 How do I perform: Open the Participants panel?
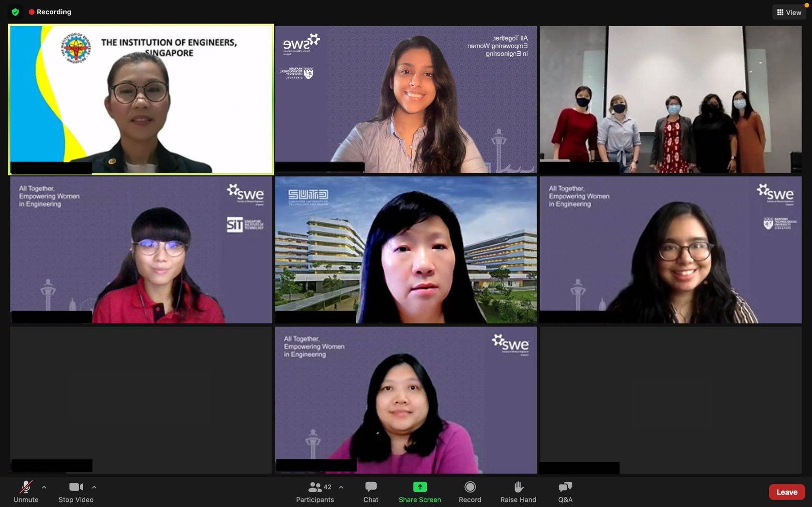315,492
